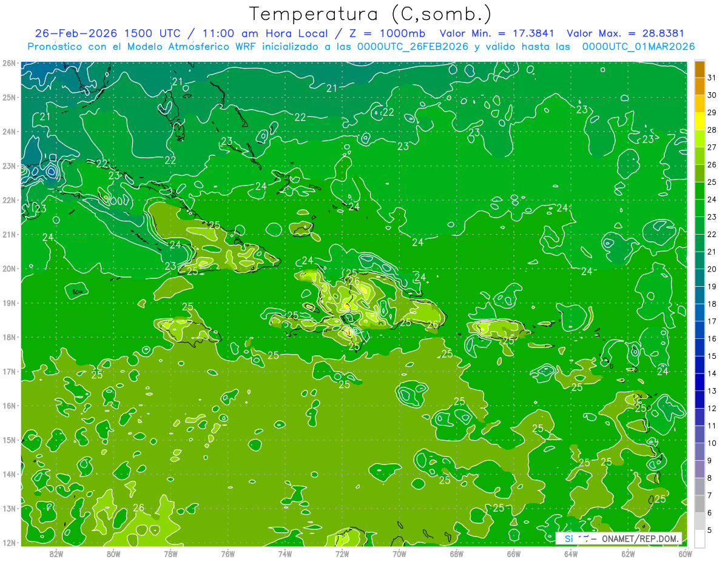Click the blue color bar segment between 16 and 17

[x=699, y=330]
